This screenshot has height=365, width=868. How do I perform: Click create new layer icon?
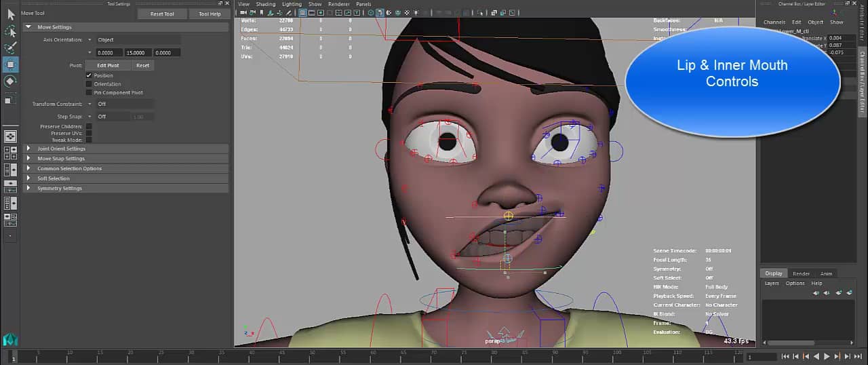pos(839,293)
